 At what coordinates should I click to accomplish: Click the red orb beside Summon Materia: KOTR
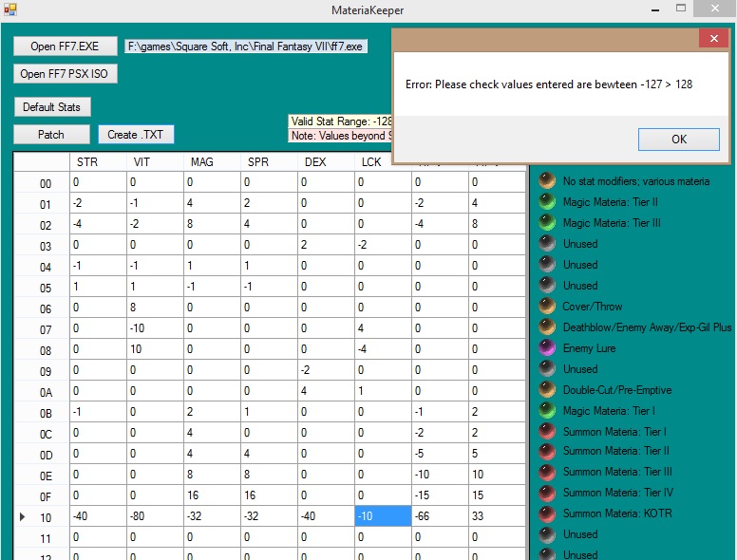547,513
